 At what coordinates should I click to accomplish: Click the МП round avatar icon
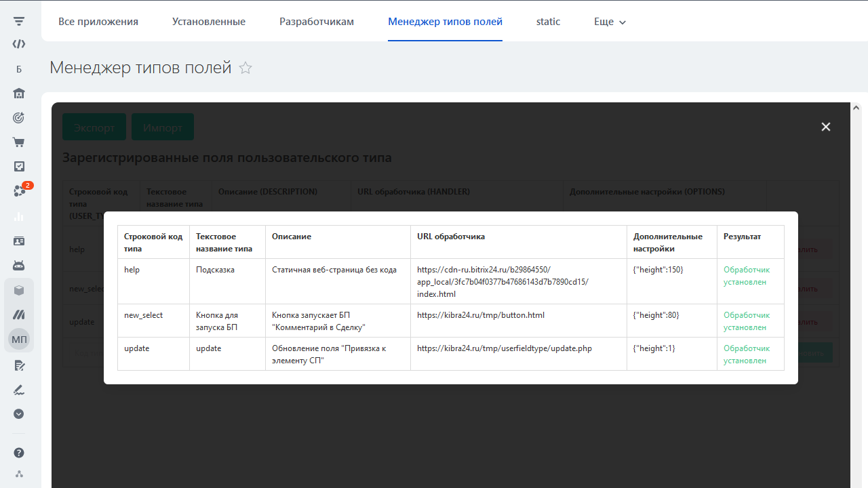19,339
